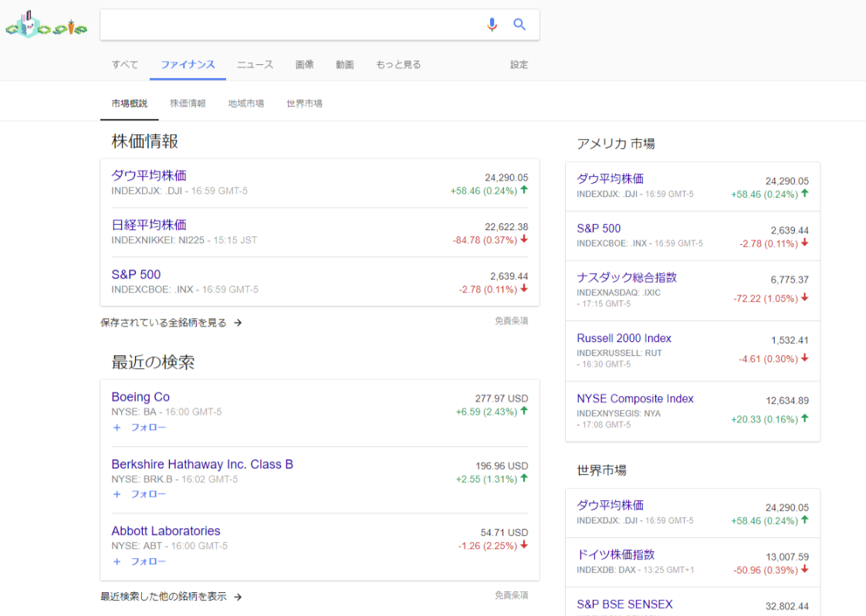Switch to the ニュース tab
This screenshot has height=616, width=866.
coord(255,65)
